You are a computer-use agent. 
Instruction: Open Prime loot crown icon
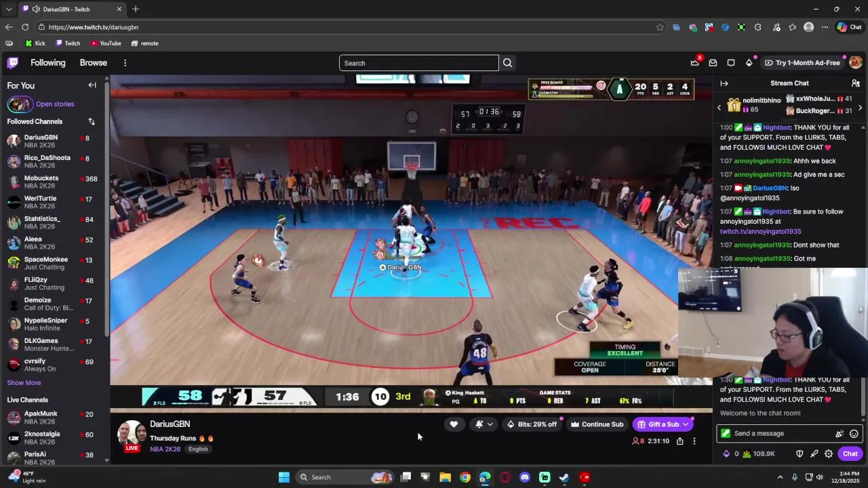click(694, 62)
